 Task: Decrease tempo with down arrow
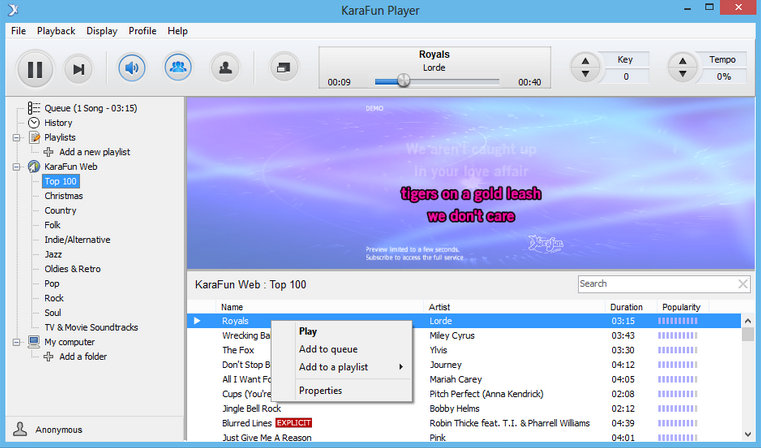click(x=682, y=74)
